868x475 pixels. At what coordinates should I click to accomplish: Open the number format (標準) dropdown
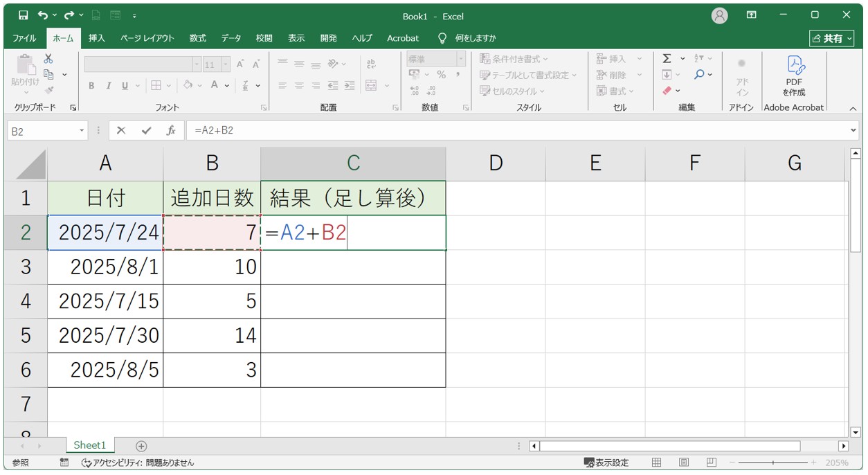(461, 60)
